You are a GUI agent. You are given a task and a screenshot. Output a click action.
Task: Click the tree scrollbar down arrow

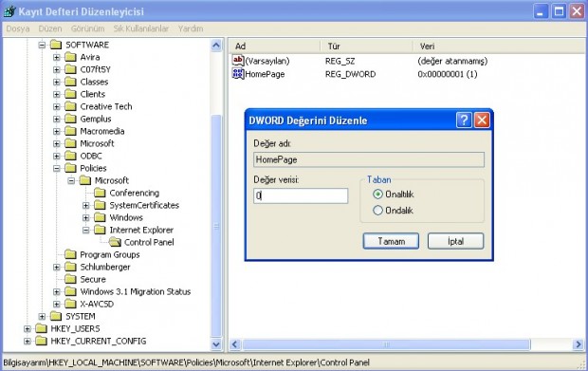coord(216,344)
